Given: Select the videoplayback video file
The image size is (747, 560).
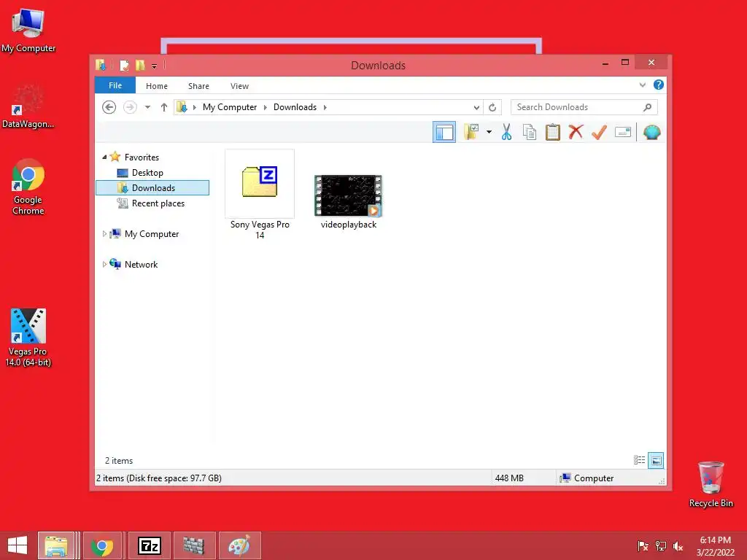Looking at the screenshot, I should point(348,202).
